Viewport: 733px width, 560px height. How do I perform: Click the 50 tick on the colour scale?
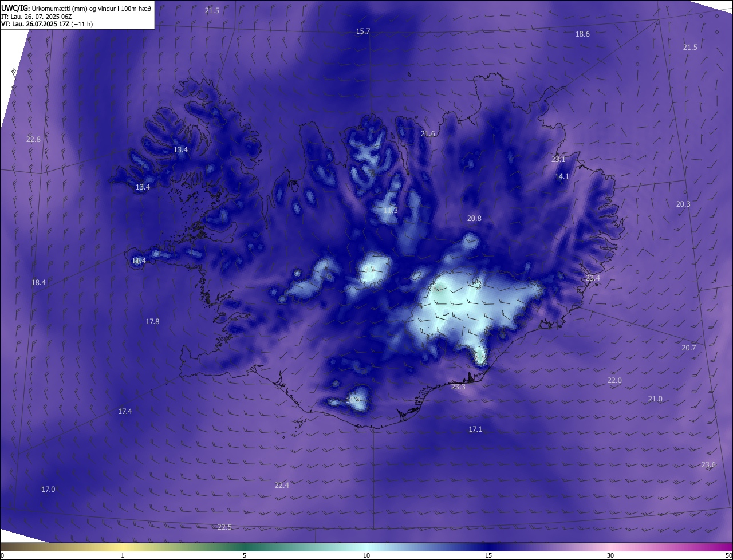click(728, 555)
